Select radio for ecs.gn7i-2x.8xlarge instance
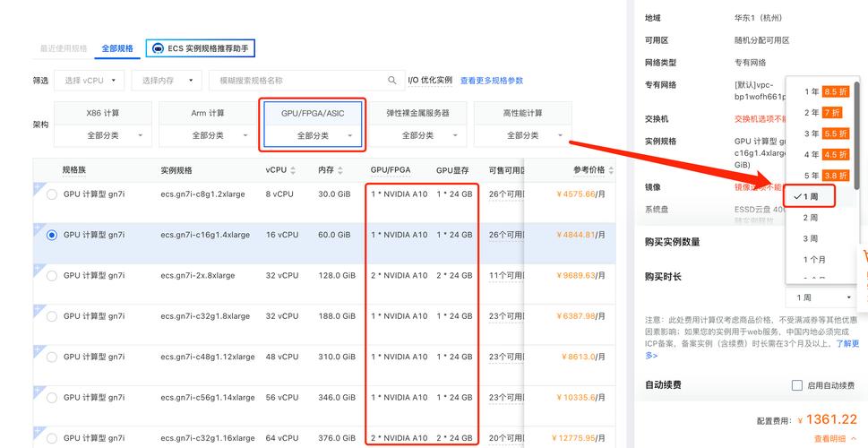The height and width of the screenshot is (448, 868). pyautogui.click(x=51, y=275)
